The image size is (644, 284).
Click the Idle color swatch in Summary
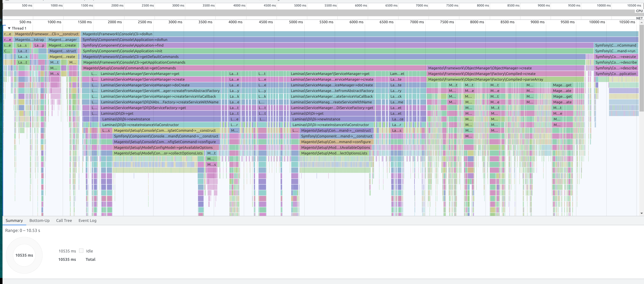(x=81, y=251)
